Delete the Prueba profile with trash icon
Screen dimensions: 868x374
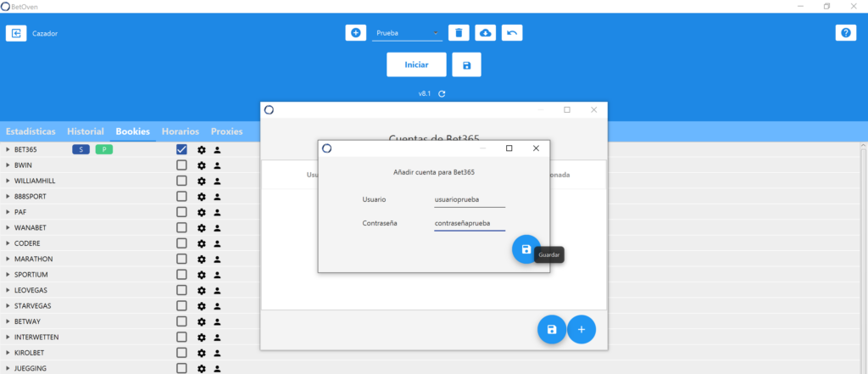click(459, 33)
